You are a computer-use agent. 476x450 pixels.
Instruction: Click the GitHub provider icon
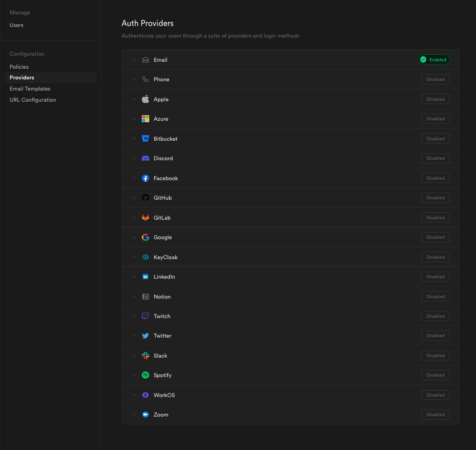point(146,197)
